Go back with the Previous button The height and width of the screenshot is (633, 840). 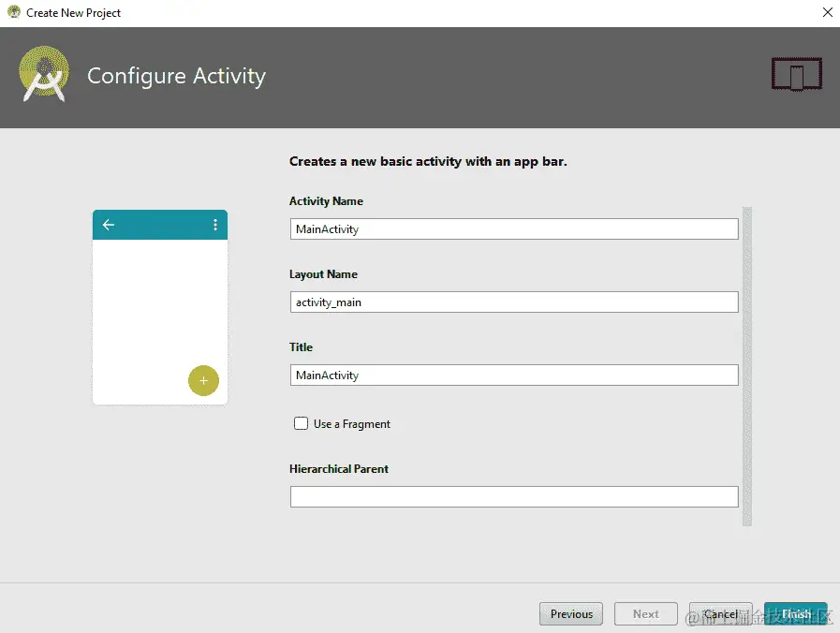point(571,613)
